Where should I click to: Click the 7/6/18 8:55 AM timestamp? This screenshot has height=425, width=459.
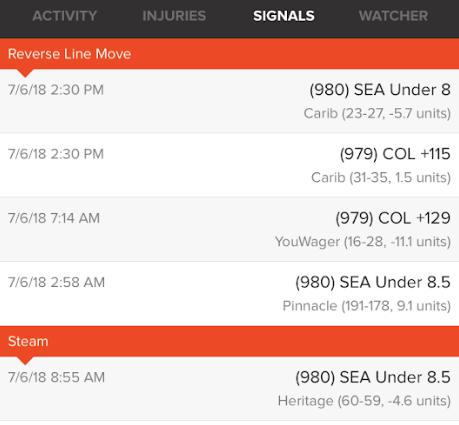[56, 377]
